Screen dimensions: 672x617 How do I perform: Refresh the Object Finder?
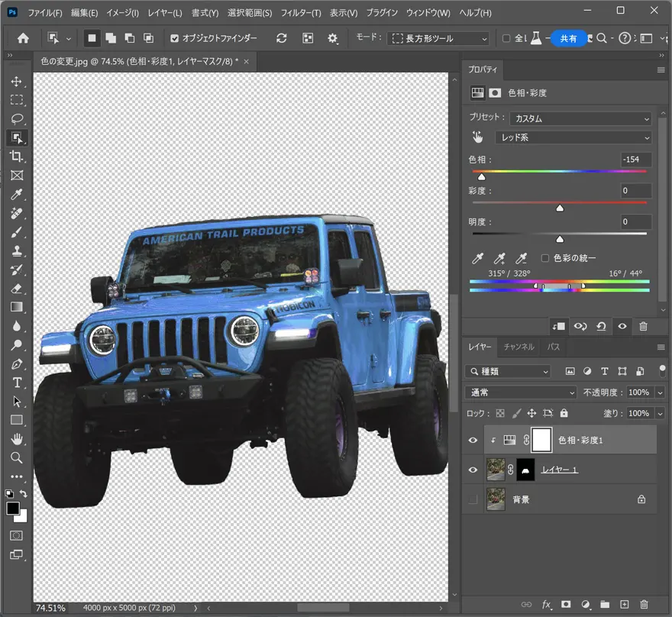282,38
